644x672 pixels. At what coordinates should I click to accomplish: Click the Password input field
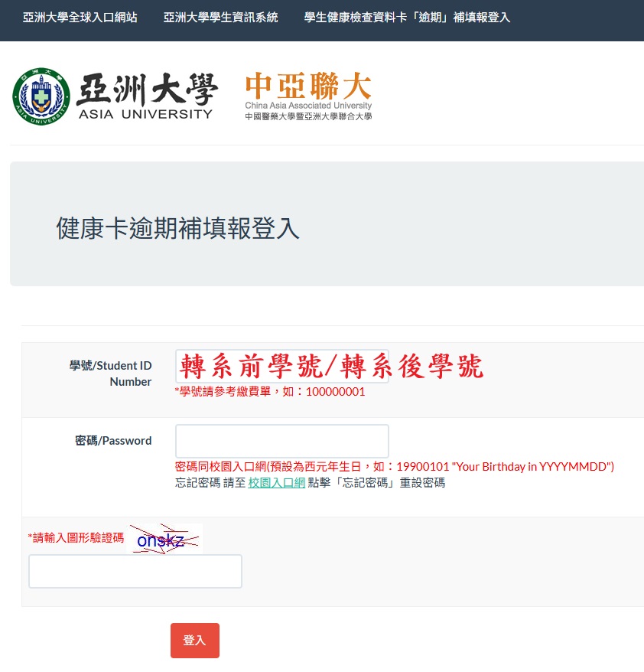coord(281,441)
